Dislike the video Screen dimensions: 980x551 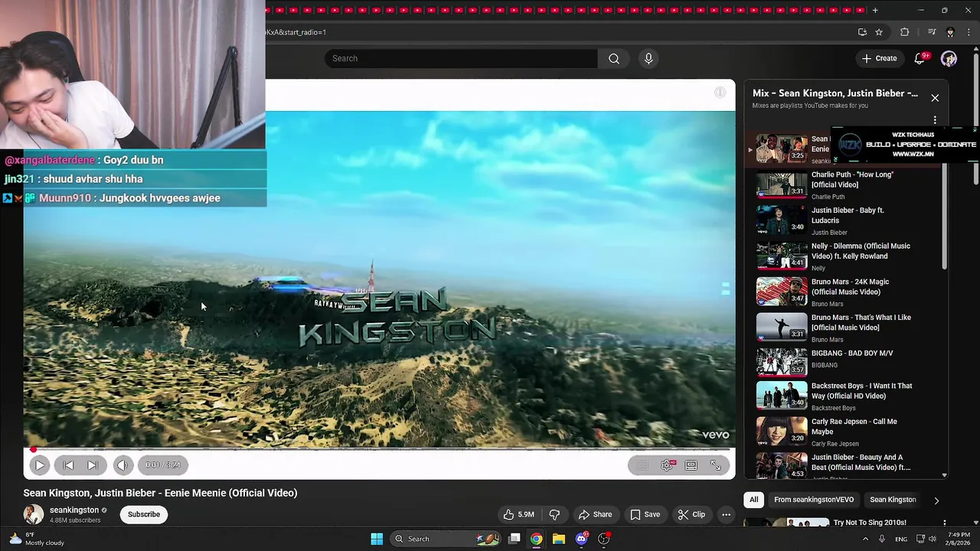pos(554,514)
